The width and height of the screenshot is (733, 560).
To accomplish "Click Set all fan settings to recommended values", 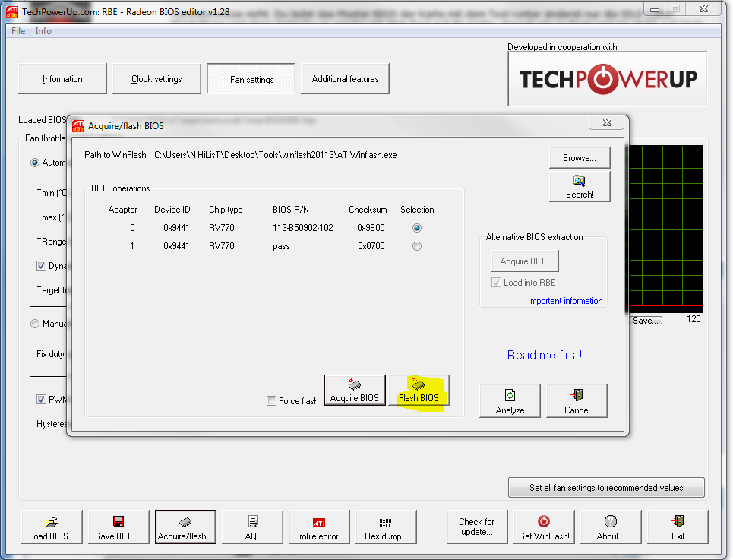I will pos(606,488).
